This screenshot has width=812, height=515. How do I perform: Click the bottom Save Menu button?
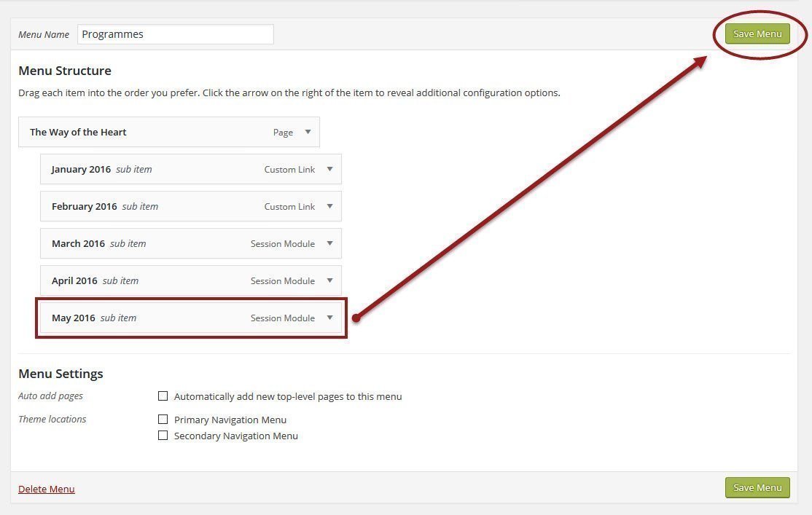757,487
